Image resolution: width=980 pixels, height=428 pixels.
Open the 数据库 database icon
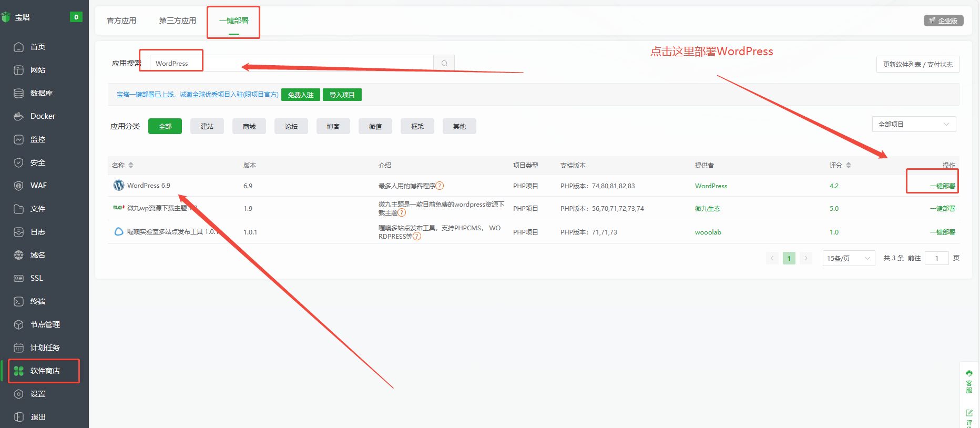coord(18,93)
